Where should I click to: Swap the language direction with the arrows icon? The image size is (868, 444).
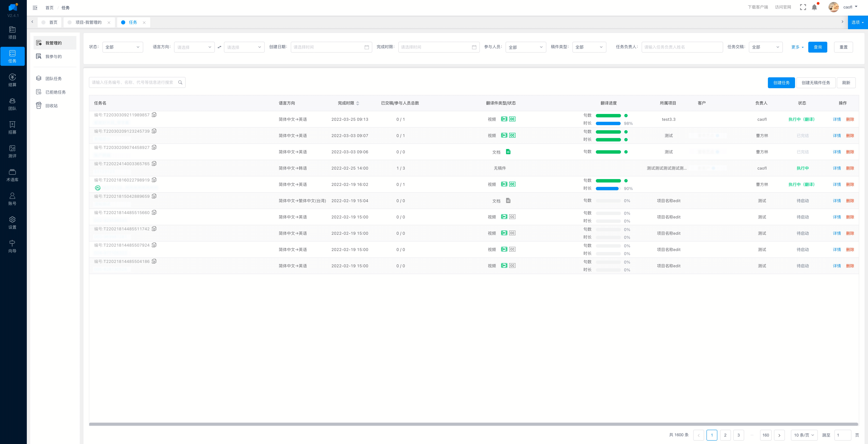point(219,47)
